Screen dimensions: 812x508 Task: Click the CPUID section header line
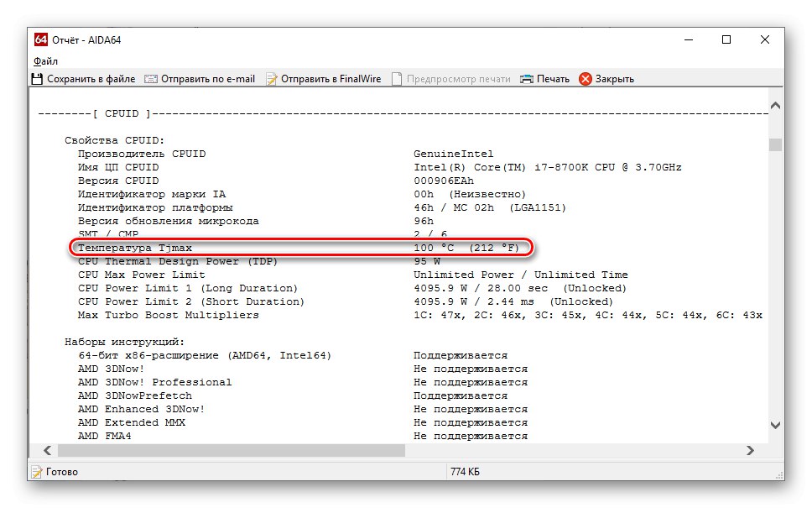click(403, 113)
